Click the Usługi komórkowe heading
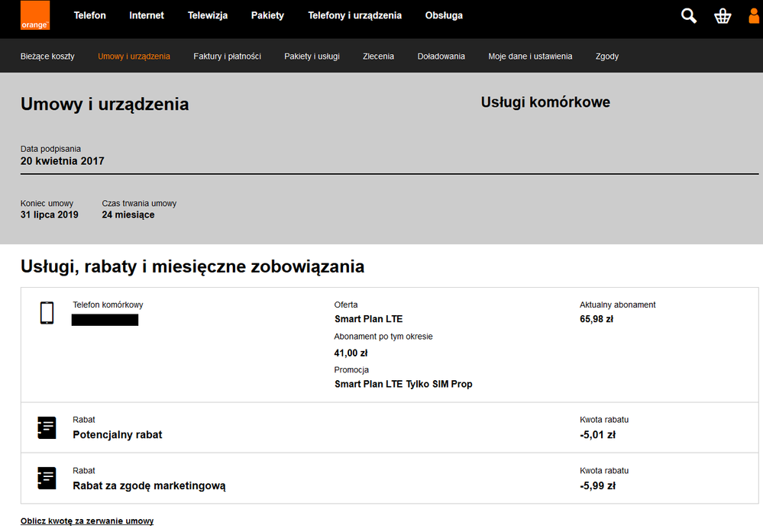The height and width of the screenshot is (532, 763). [545, 102]
